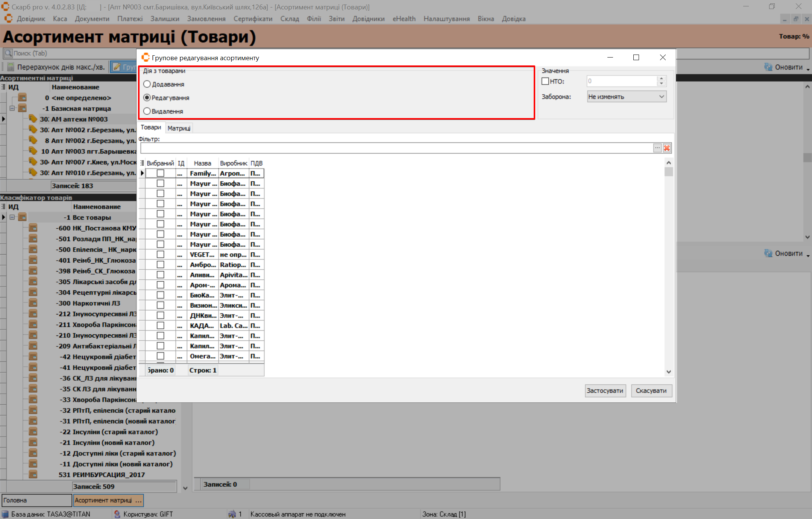This screenshot has width=812, height=519.
Task: Collapse the Базисная матрица tree node
Action: tap(12, 108)
